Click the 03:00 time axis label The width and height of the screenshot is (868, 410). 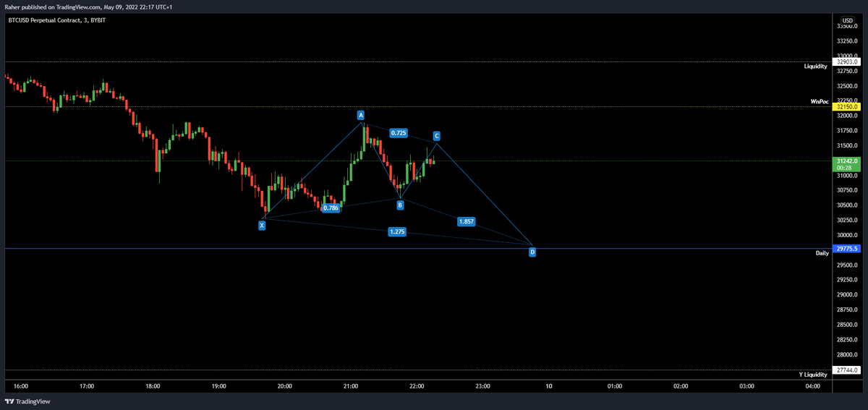pyautogui.click(x=746, y=386)
